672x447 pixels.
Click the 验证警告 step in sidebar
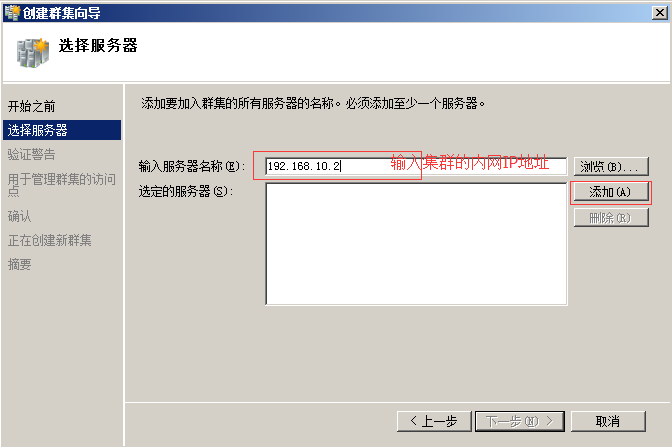pos(32,154)
